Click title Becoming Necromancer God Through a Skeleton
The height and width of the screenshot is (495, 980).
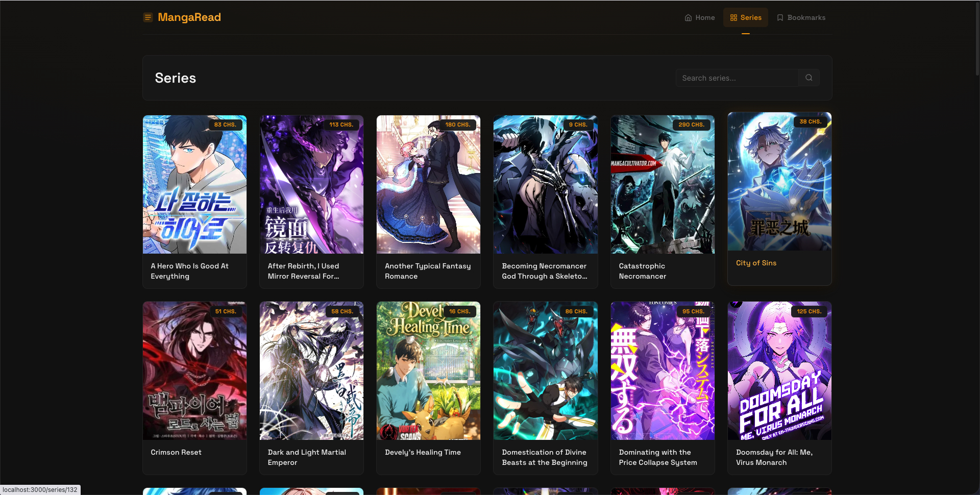tap(545, 271)
